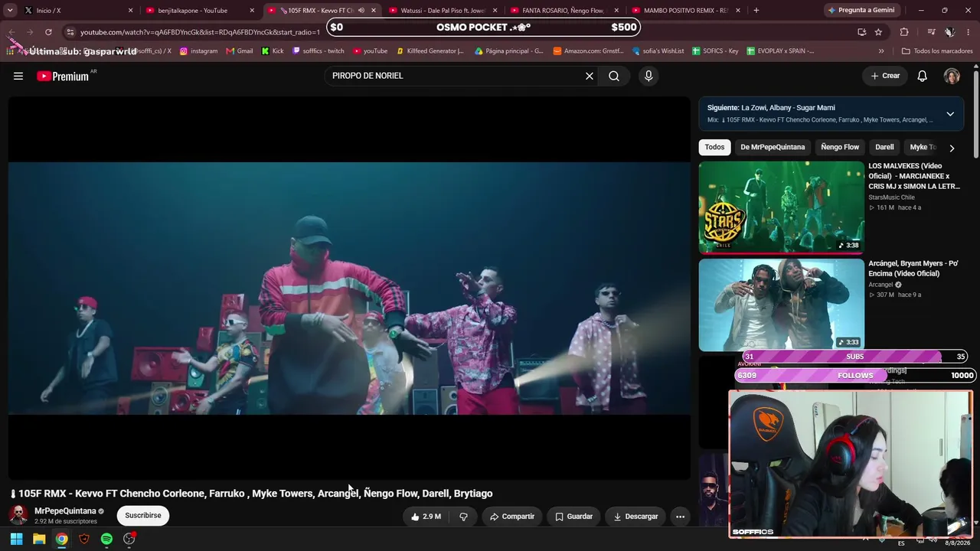Screen dimensions: 980x551
Task: Open OBS Studio from the taskbar
Action: pyautogui.click(x=129, y=539)
